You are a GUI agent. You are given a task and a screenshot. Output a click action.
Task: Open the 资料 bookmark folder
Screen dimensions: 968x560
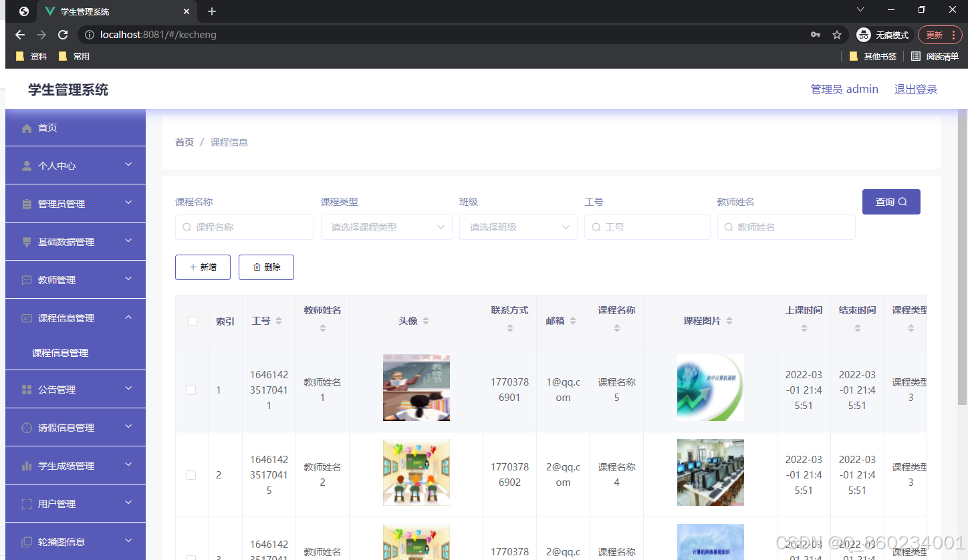31,57
